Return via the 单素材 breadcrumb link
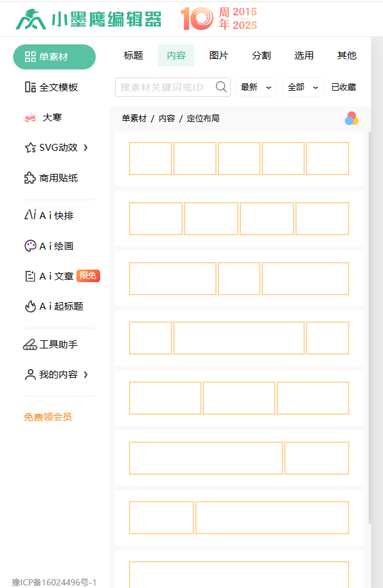This screenshot has width=383, height=588. click(134, 118)
